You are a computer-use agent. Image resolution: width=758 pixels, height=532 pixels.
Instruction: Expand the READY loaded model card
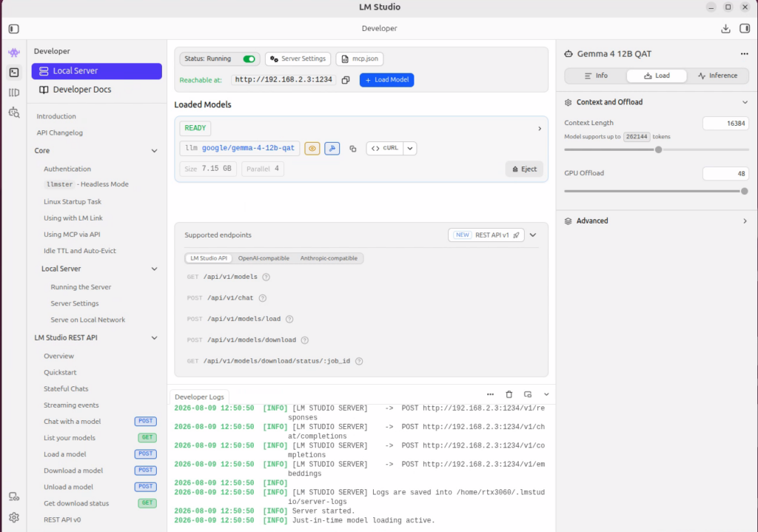tap(540, 129)
